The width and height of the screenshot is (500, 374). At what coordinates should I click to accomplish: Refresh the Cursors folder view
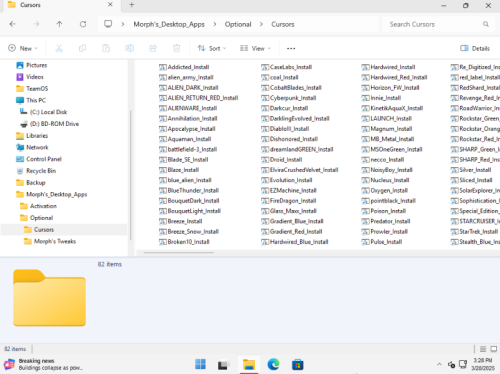click(x=83, y=24)
